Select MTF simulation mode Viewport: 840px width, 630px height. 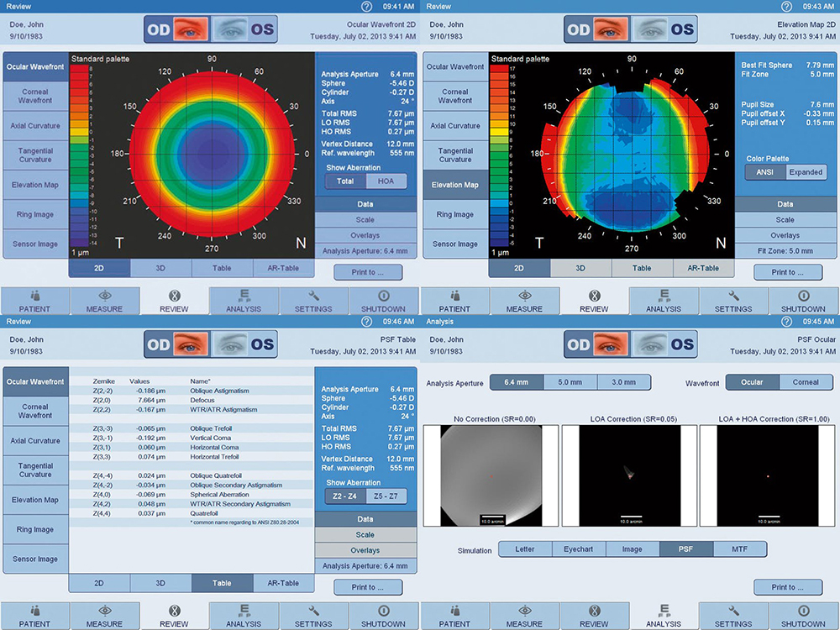pos(739,549)
